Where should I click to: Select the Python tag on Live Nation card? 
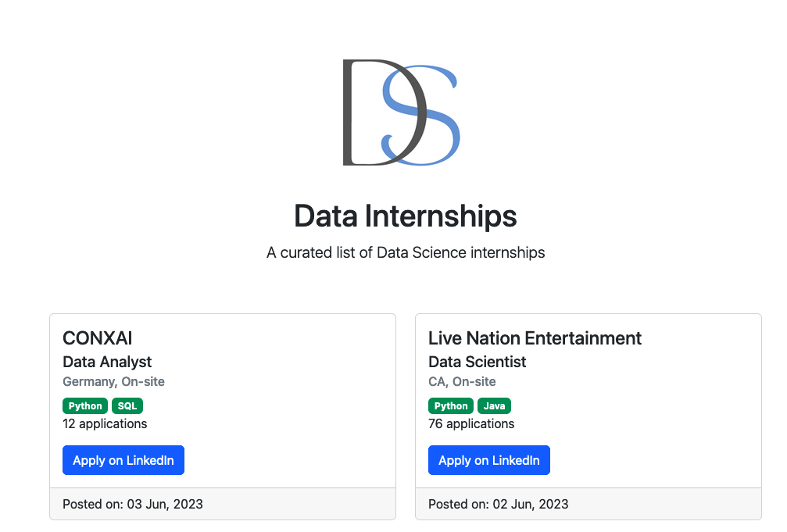[451, 405]
